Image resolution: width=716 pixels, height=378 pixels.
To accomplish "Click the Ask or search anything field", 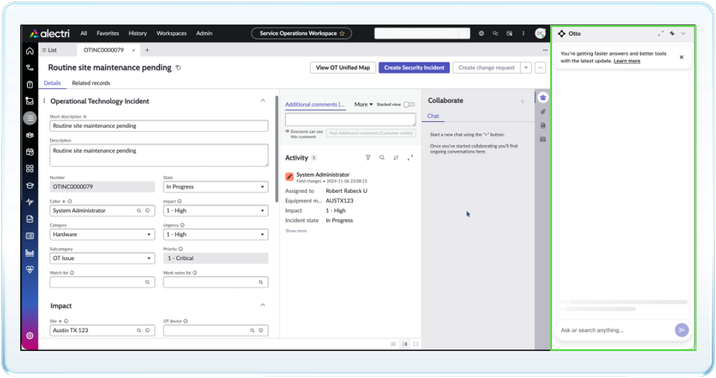I will coord(615,330).
